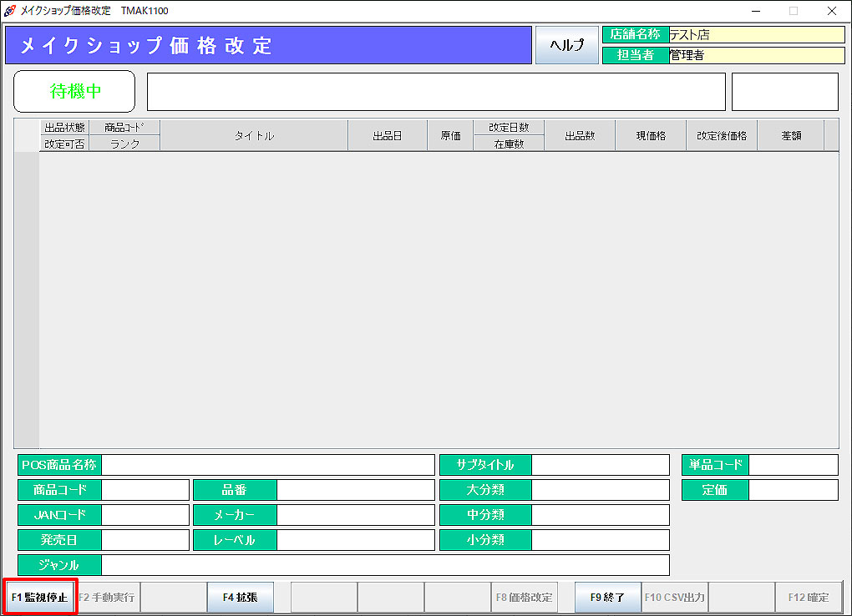This screenshot has height=616, width=852.
Task: Click the F8 価格改定 button
Action: 524,598
